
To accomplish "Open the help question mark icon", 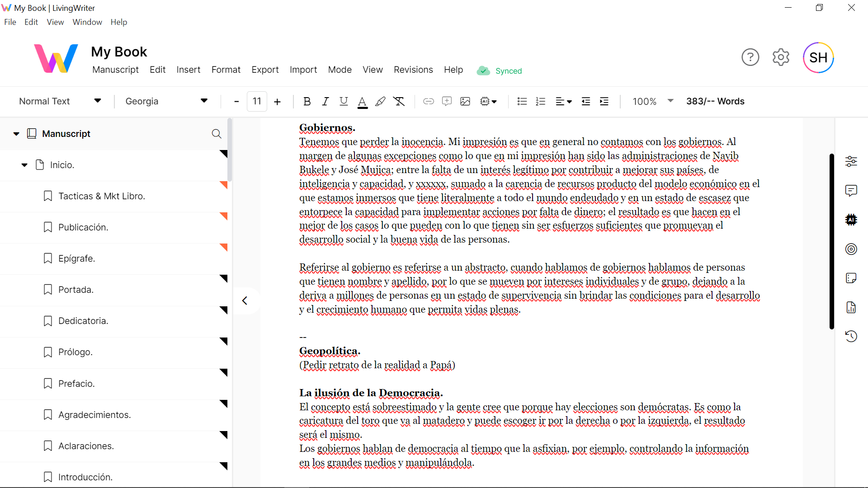I will [750, 57].
